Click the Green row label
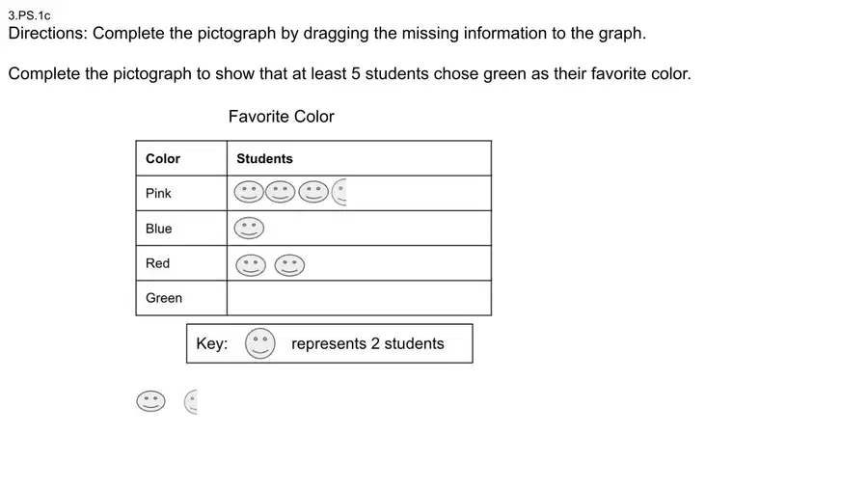 164,298
